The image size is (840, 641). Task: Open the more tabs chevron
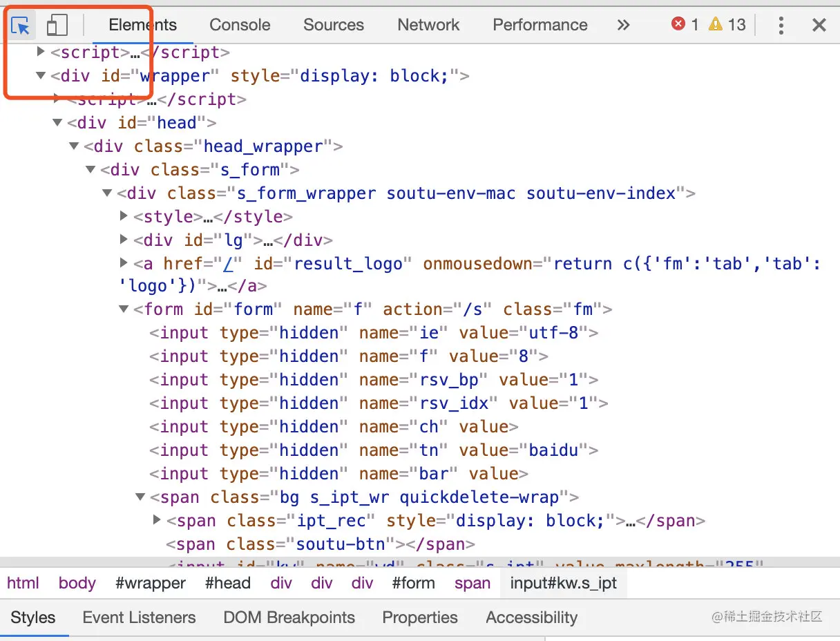pyautogui.click(x=623, y=26)
